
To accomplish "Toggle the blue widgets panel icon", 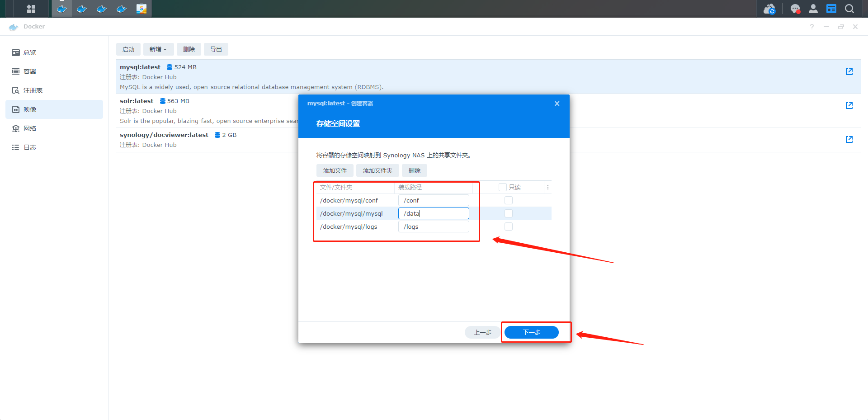I will 831,9.
